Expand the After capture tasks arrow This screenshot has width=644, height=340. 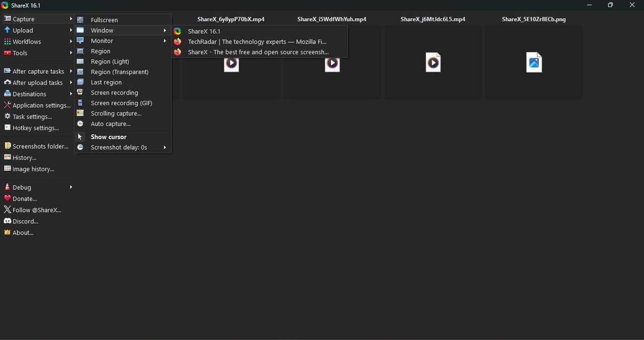71,71
